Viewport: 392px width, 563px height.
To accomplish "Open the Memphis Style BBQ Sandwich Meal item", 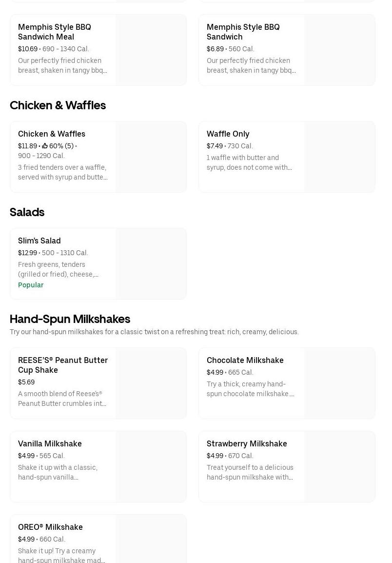I will pos(55,32).
